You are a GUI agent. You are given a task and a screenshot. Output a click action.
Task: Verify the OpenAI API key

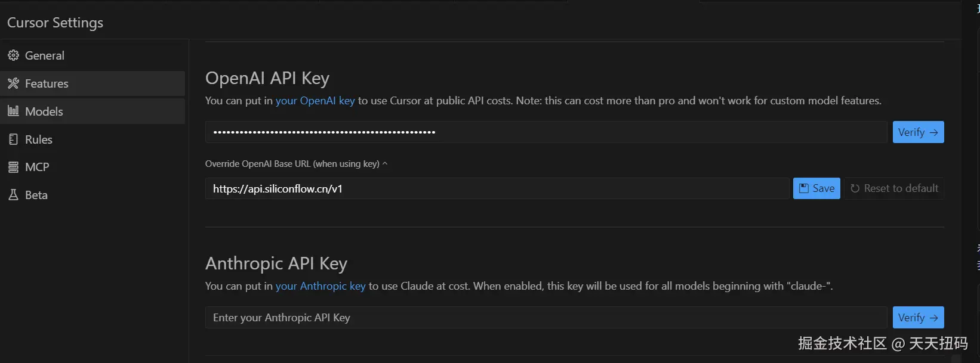[x=918, y=132]
